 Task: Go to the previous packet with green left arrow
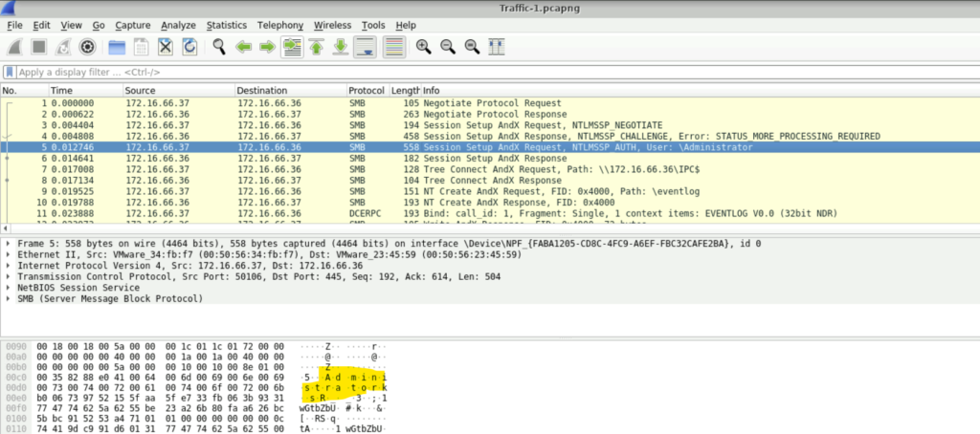pos(244,47)
